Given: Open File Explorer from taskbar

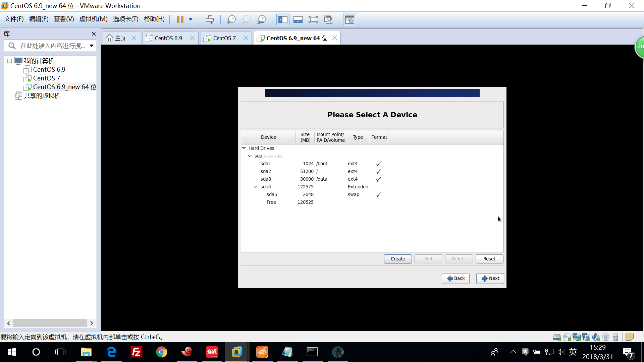Looking at the screenshot, I should 86,352.
